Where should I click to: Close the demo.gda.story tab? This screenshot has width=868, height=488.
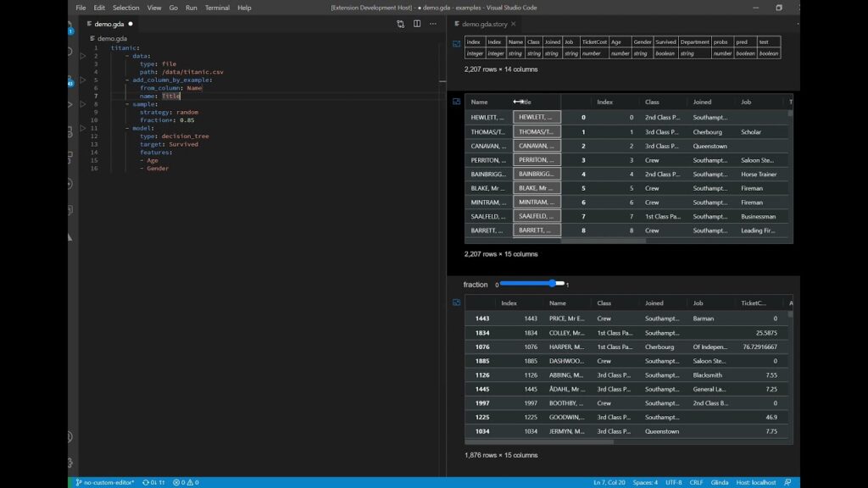tap(515, 24)
